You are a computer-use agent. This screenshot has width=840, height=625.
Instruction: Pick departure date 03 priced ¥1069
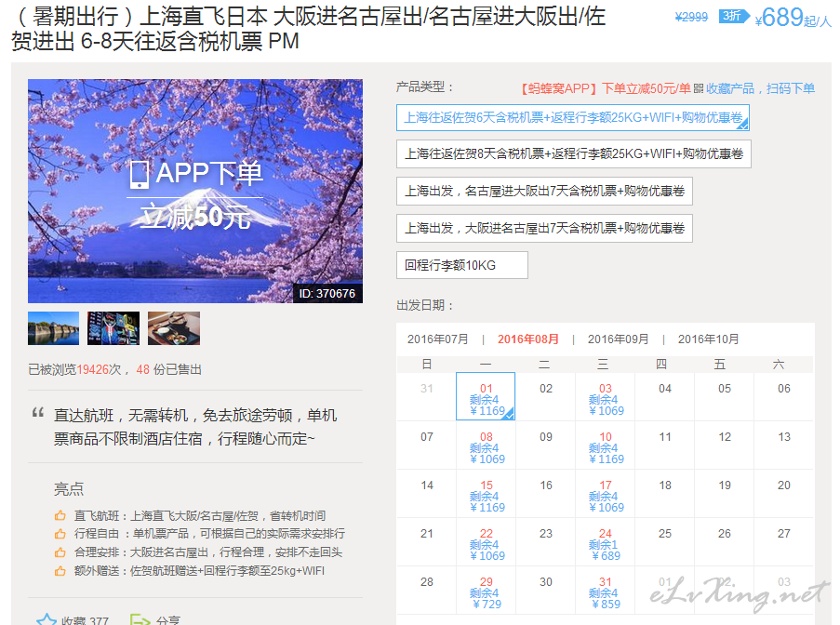click(605, 397)
